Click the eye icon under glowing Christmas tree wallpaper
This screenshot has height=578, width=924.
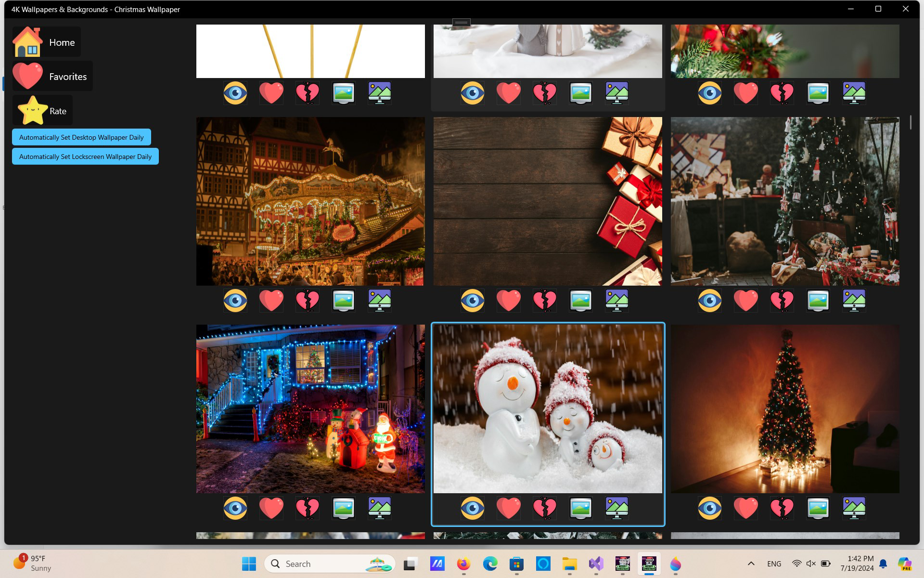click(709, 508)
